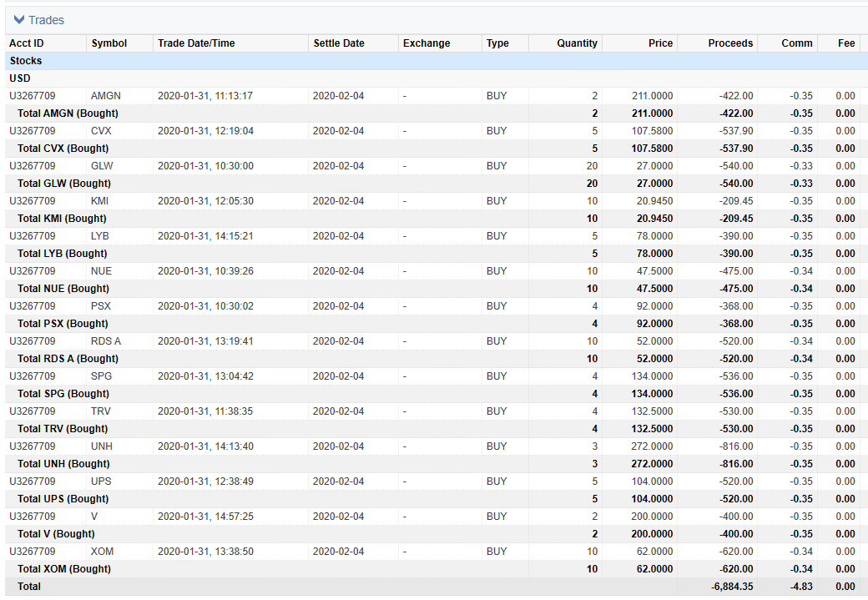
Task: Click the Total GLW (Bought) row
Action: coord(437,184)
